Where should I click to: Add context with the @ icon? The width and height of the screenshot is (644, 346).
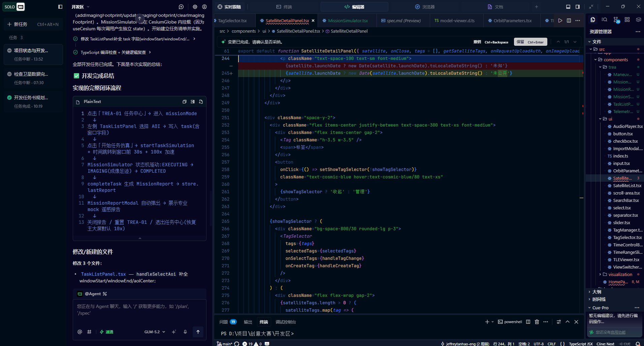click(80, 332)
